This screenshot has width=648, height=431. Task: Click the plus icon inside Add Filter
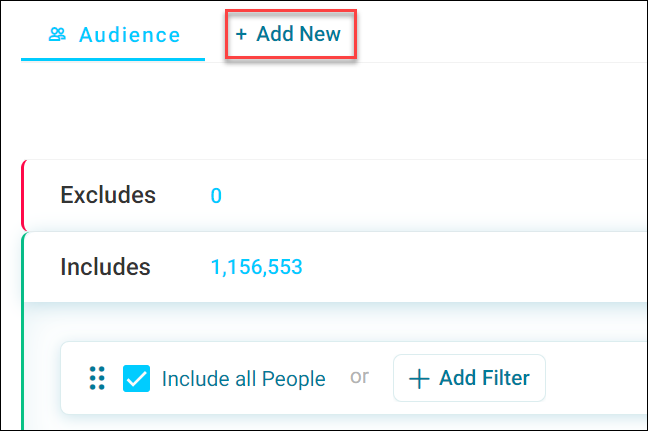[x=419, y=379]
